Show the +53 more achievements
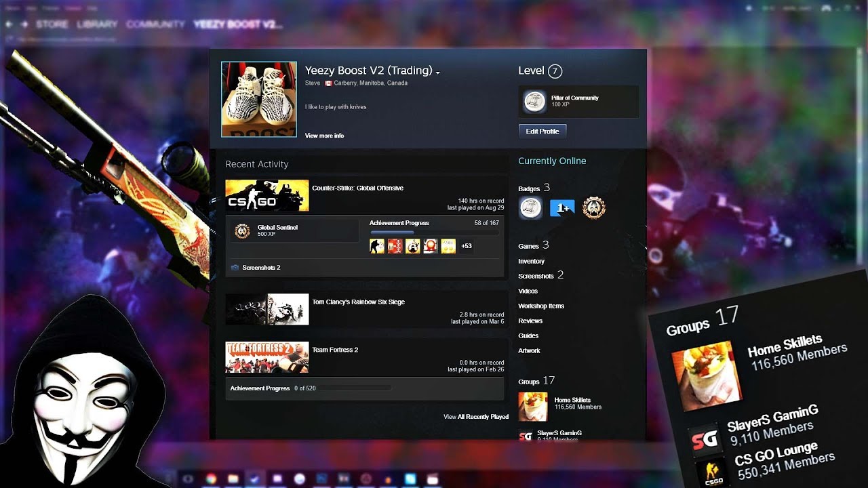This screenshot has height=488, width=868. pos(466,246)
